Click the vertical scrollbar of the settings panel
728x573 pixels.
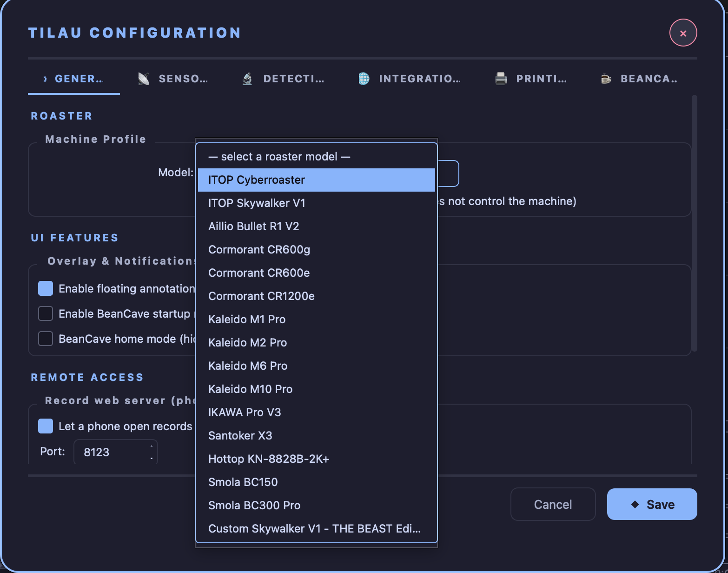pos(694,223)
